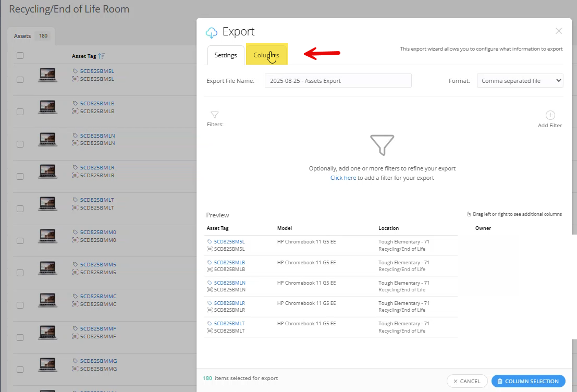Click inside the Export File Name field
The width and height of the screenshot is (577, 392).
[x=338, y=80]
